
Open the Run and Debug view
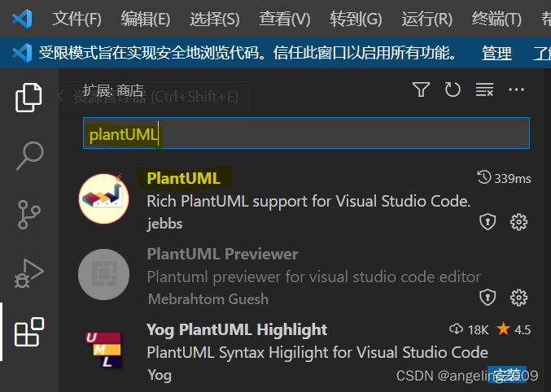[28, 273]
